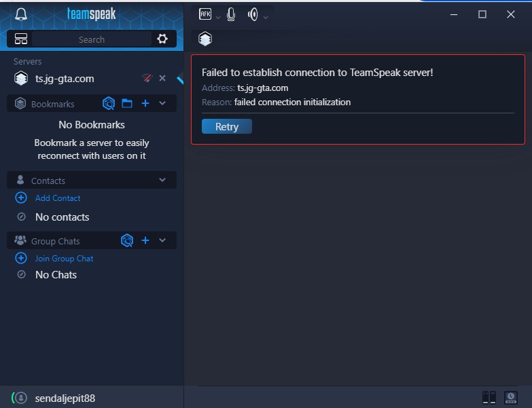Create bookmark folder icon
Image resolution: width=532 pixels, height=408 pixels.
127,103
